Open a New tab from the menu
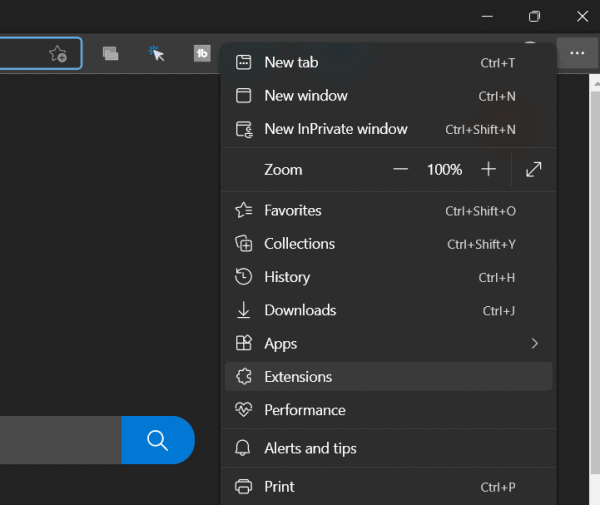Image resolution: width=600 pixels, height=505 pixels. click(x=388, y=62)
